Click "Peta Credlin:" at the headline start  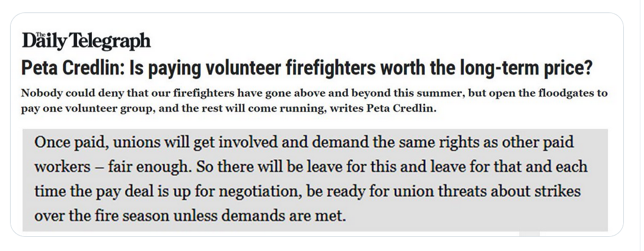(73, 68)
